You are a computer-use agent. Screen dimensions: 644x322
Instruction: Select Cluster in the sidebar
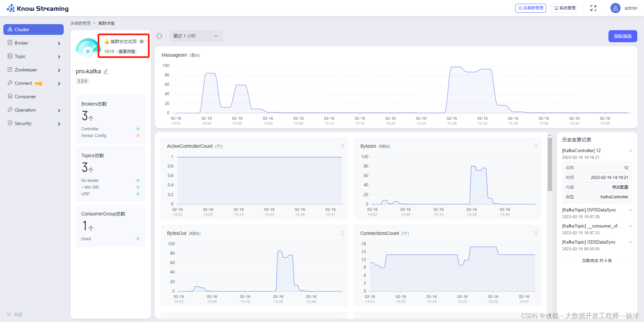click(x=34, y=29)
